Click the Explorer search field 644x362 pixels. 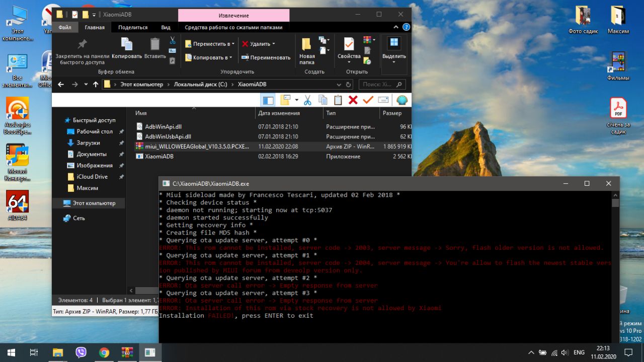[x=383, y=85]
